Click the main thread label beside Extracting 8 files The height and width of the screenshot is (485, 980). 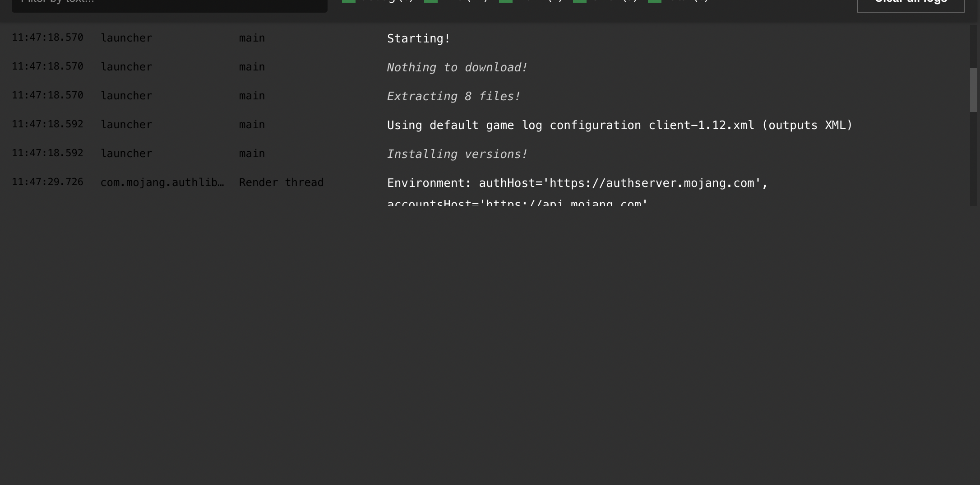click(252, 96)
